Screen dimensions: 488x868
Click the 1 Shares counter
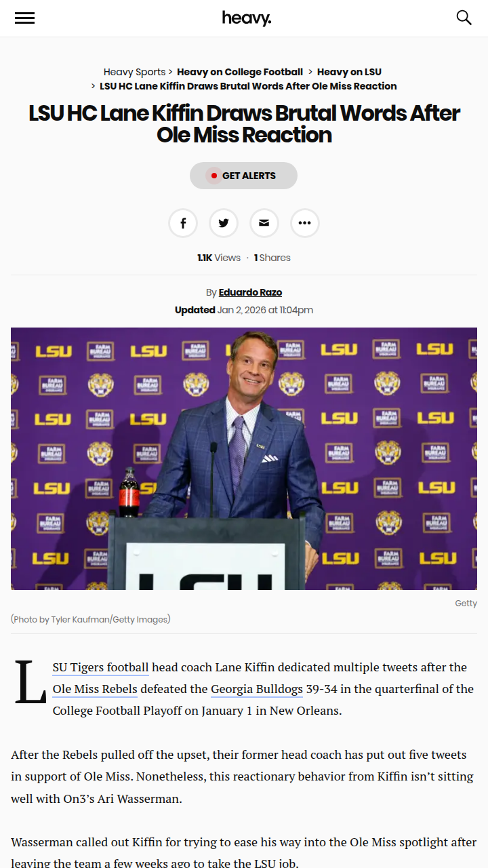point(272,258)
